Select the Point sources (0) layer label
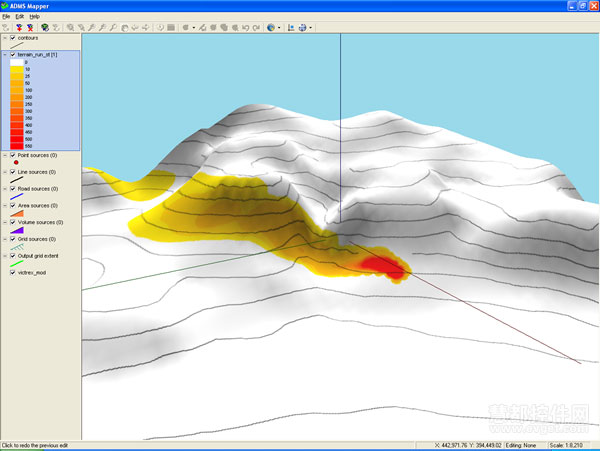This screenshot has height=451, width=600. [38, 155]
